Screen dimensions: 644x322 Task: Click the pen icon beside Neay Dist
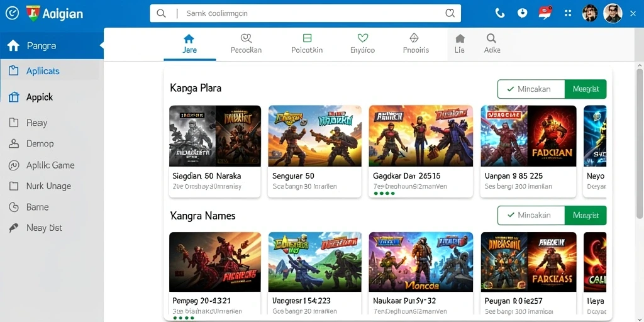[14, 228]
